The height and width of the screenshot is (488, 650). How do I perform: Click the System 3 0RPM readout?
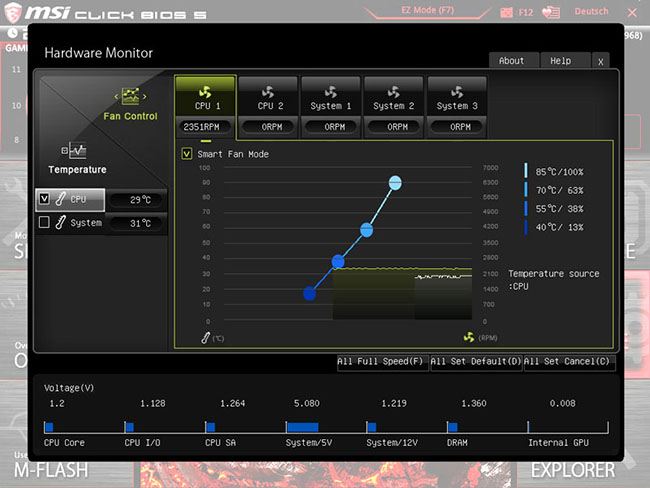coord(457,127)
